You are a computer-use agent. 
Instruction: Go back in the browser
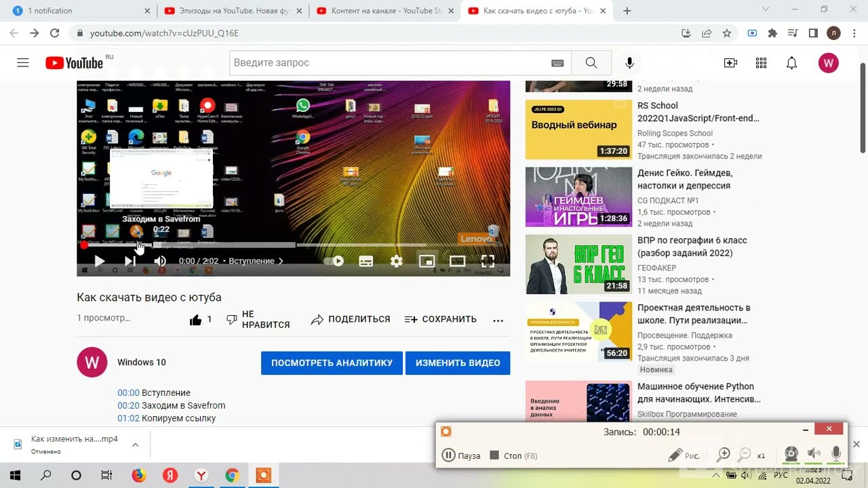point(14,33)
